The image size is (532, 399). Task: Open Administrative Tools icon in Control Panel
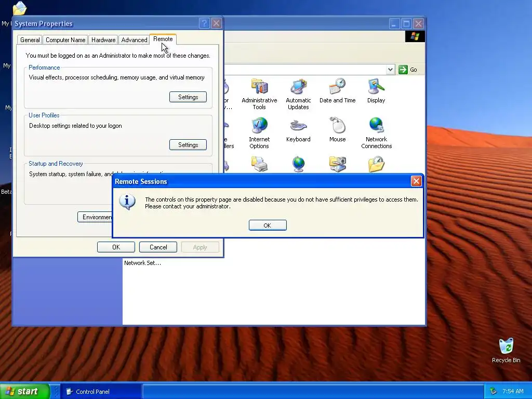click(x=259, y=94)
